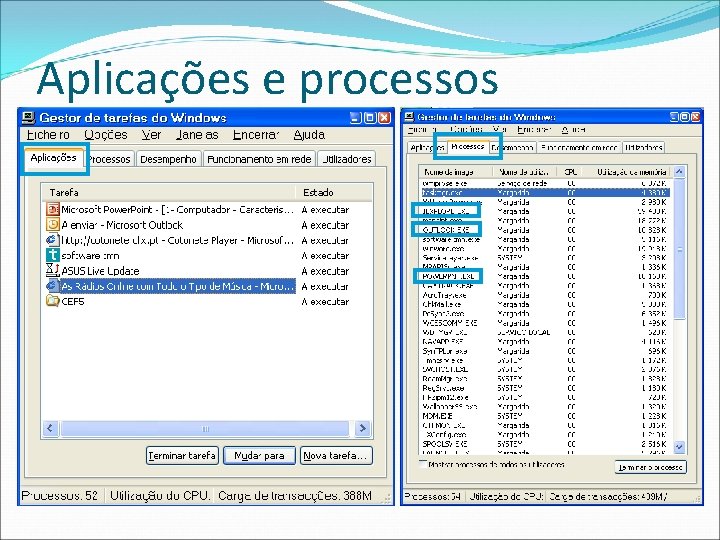
Task: Click the software.tmn application icon
Action: (x=53, y=255)
